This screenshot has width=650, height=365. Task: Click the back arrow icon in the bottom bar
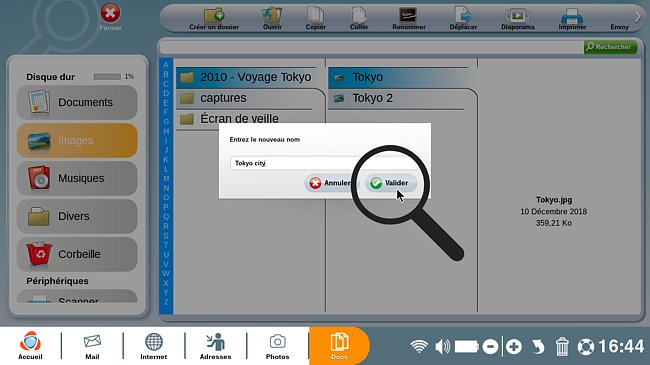tap(538, 346)
